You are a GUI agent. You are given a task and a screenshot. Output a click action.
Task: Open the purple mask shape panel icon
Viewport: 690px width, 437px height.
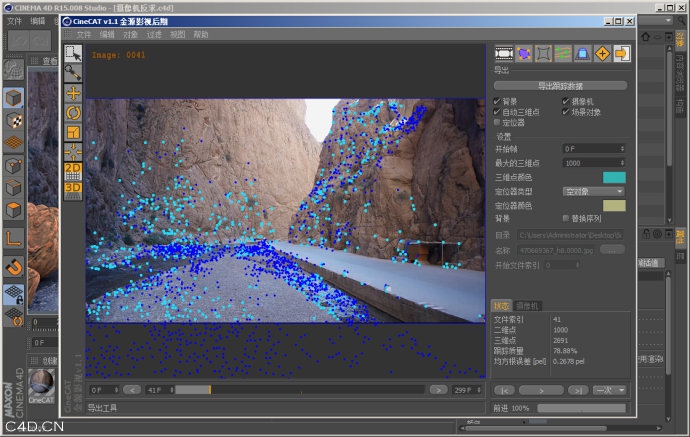click(524, 54)
